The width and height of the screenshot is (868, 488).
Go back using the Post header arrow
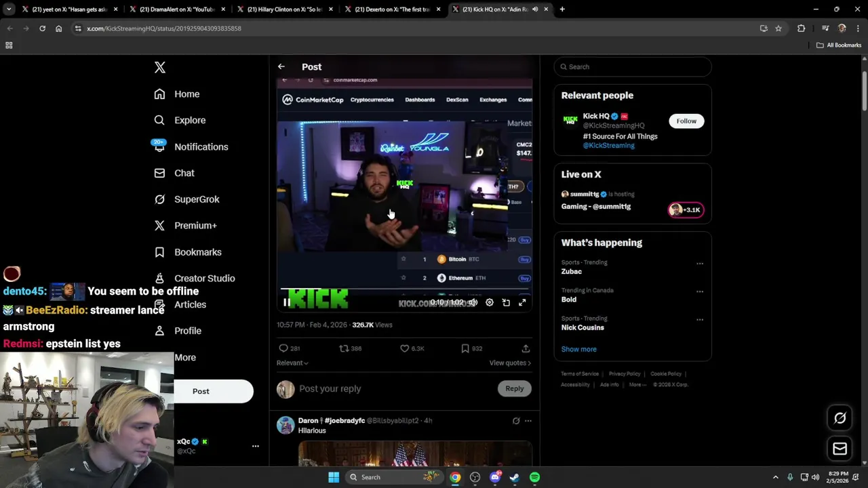(x=281, y=66)
